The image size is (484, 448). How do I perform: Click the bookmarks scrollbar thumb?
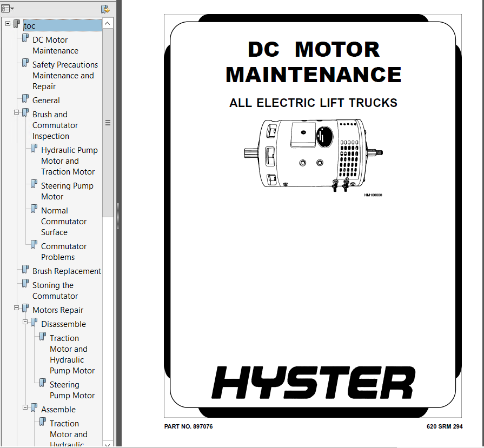tap(108, 123)
